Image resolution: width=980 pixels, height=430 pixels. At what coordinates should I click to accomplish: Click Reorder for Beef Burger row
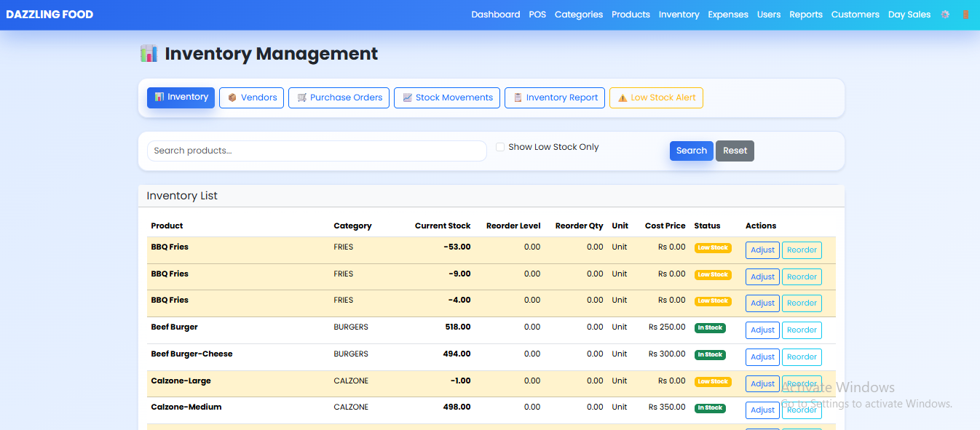click(x=802, y=330)
